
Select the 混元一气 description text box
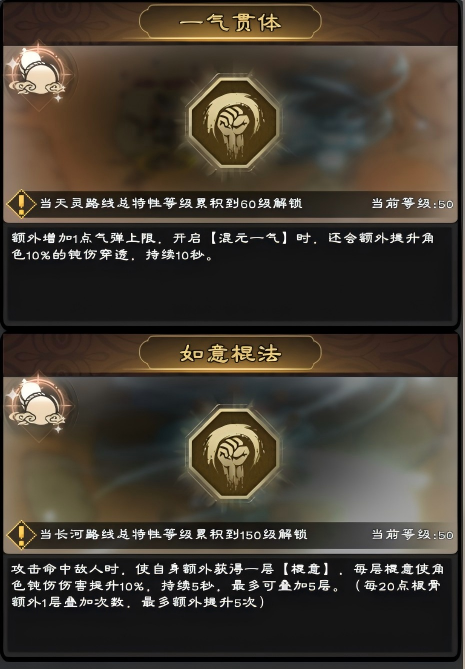pyautogui.click(x=230, y=273)
